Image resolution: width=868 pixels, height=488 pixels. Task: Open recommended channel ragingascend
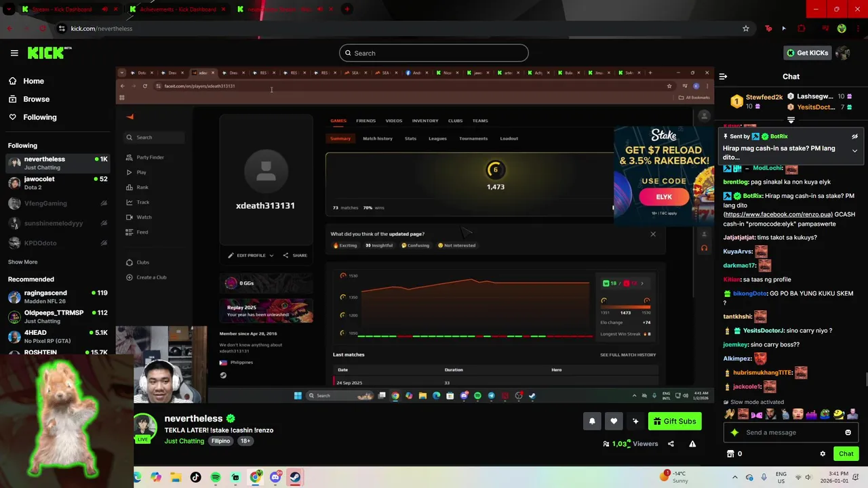58,297
